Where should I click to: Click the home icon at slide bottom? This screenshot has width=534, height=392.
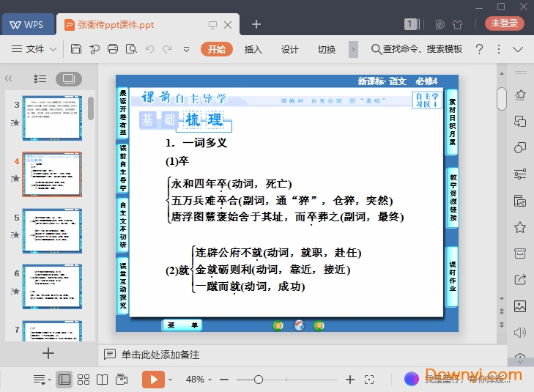(299, 325)
